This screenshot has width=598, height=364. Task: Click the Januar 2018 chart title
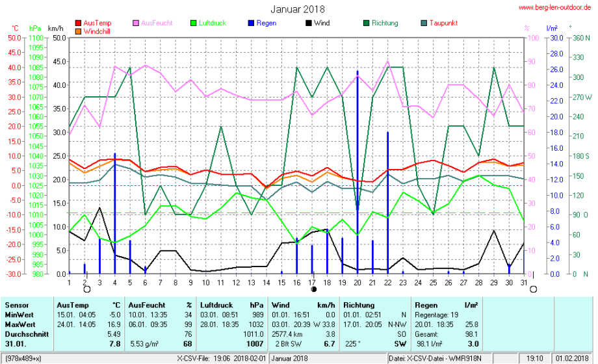pyautogui.click(x=298, y=9)
